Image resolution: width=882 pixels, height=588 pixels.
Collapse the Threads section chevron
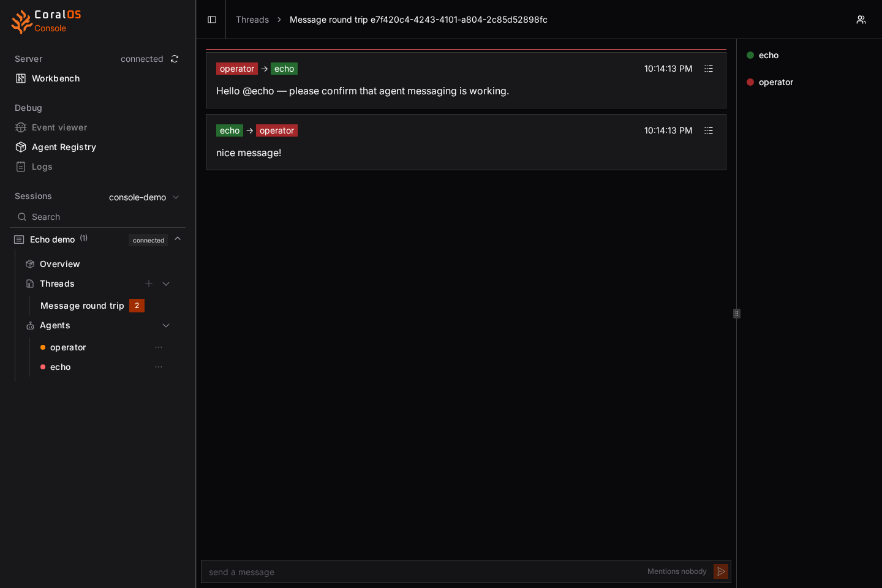pyautogui.click(x=166, y=284)
